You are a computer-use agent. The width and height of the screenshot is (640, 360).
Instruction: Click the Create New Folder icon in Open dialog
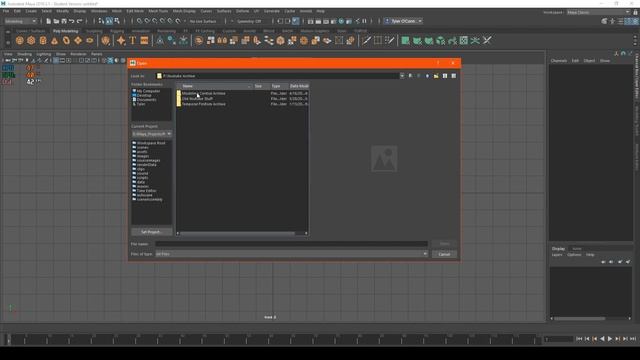(x=436, y=76)
